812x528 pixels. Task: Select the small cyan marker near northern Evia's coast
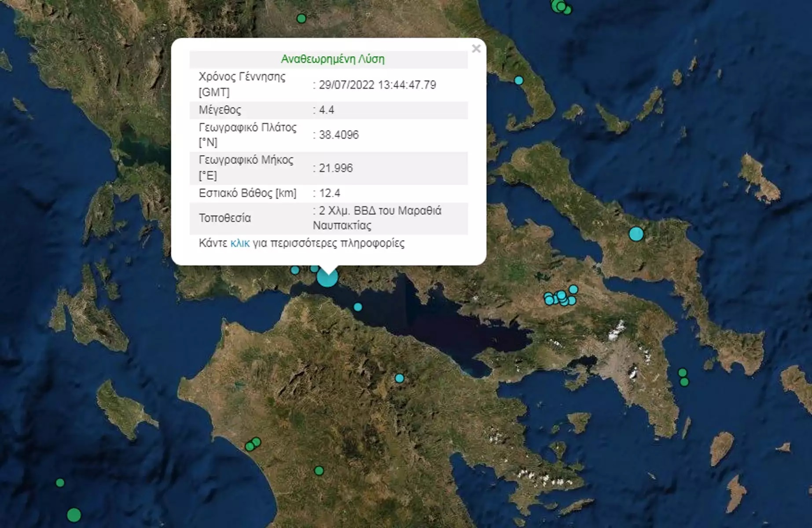point(519,81)
